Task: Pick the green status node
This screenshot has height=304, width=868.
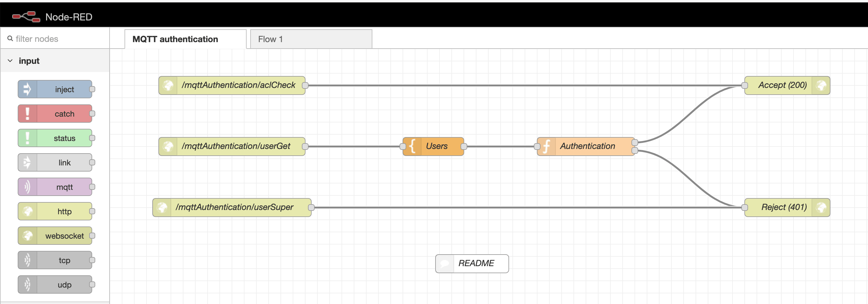Action: click(x=55, y=138)
